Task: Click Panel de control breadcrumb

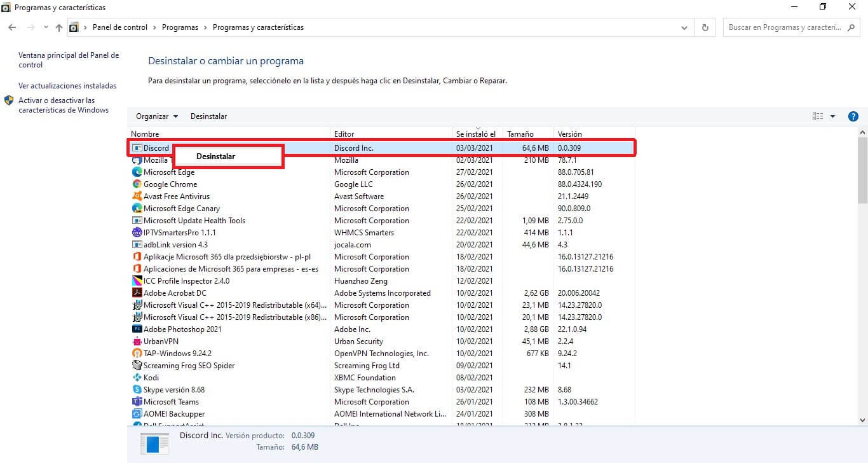Action: coord(120,27)
